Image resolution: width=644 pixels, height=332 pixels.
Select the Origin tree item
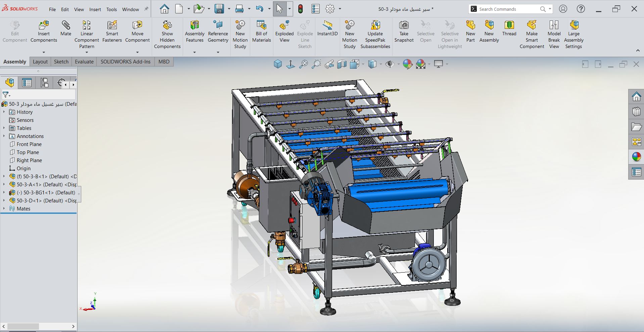(x=24, y=169)
